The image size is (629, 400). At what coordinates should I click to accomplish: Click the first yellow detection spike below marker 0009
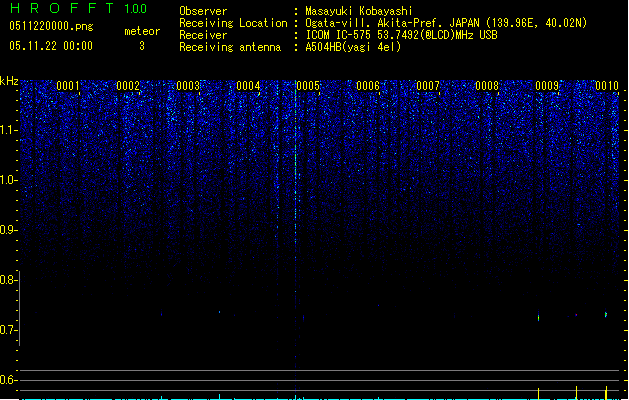pyautogui.click(x=538, y=393)
